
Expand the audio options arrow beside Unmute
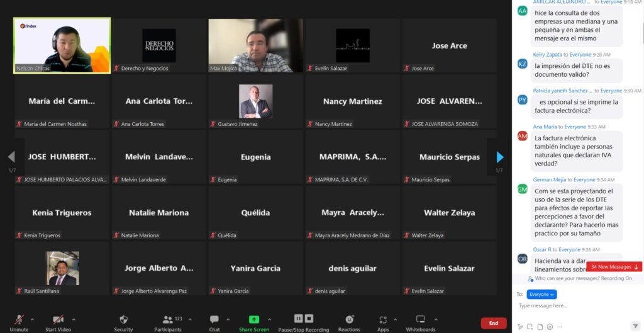[32, 319]
